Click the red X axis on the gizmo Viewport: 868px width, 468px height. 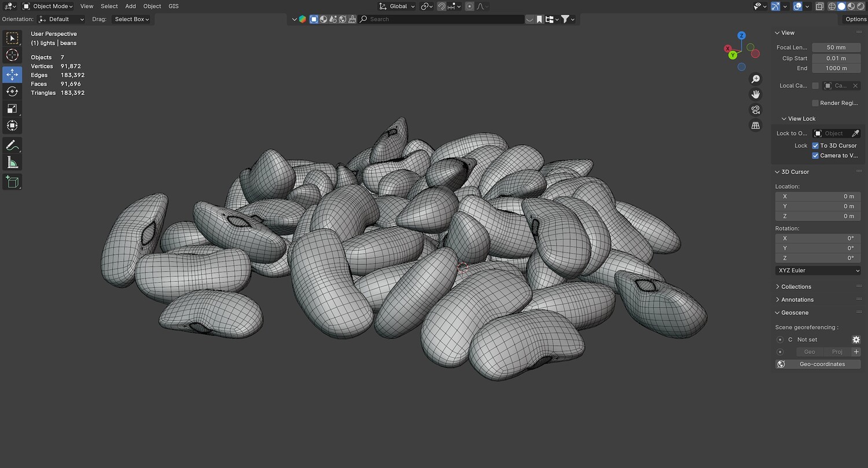click(x=728, y=49)
